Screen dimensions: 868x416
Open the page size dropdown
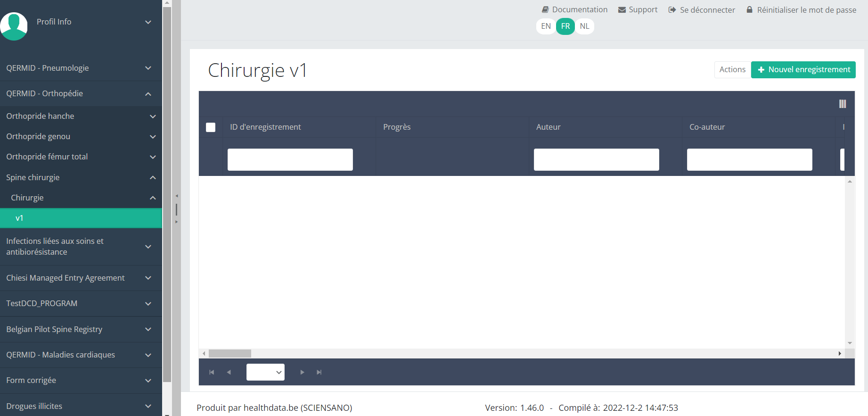point(265,372)
